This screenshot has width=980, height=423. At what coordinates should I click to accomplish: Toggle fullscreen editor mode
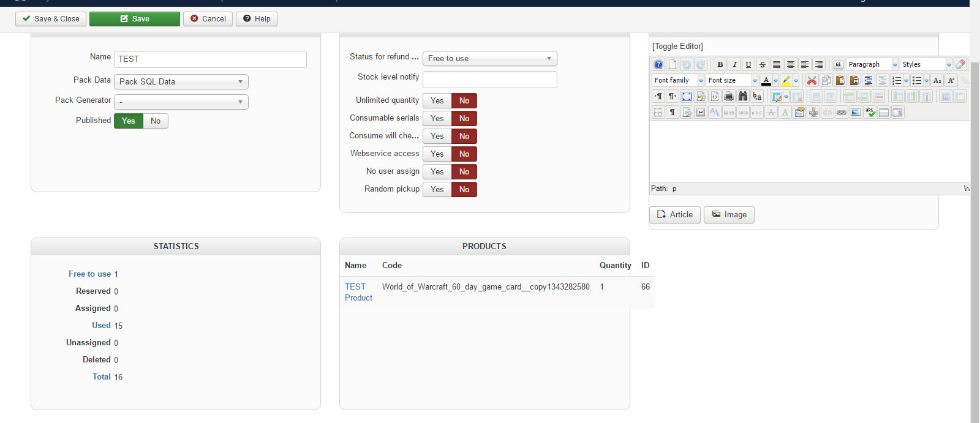[x=687, y=96]
